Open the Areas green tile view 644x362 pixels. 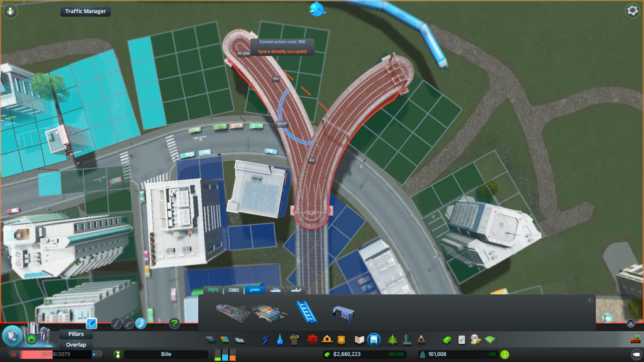pos(490,339)
